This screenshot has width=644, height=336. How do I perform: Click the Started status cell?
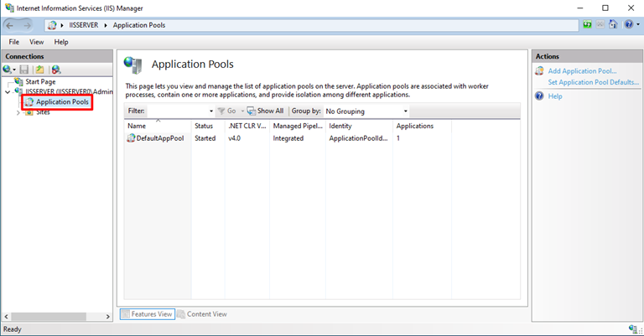pos(205,138)
